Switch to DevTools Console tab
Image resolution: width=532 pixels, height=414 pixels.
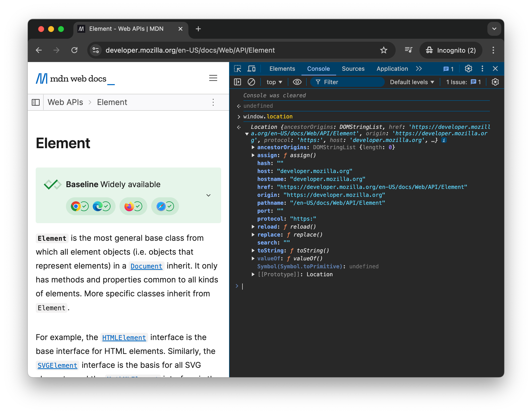318,69
